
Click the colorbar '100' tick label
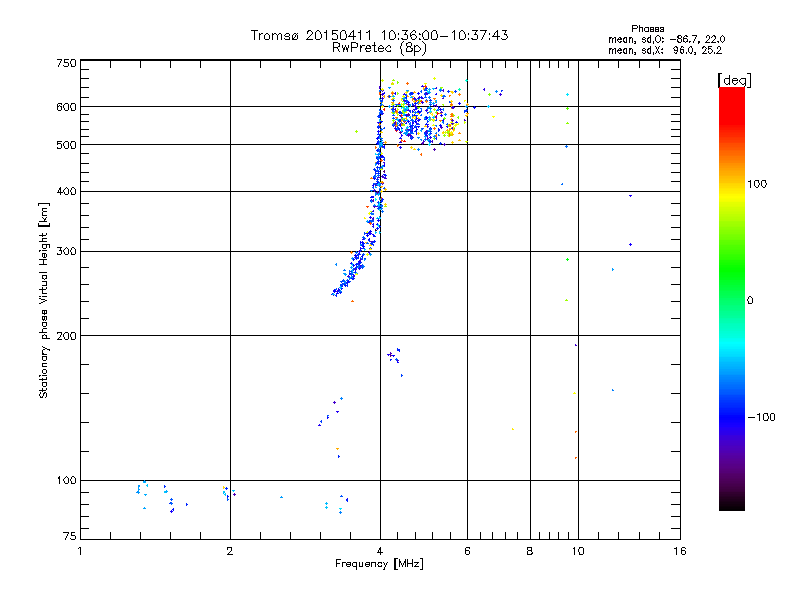tap(757, 184)
